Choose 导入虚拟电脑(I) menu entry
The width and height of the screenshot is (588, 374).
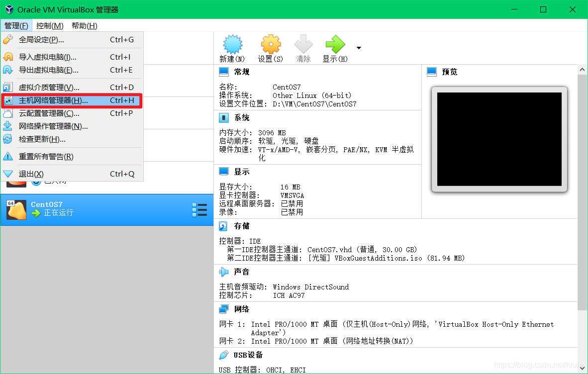[72, 57]
